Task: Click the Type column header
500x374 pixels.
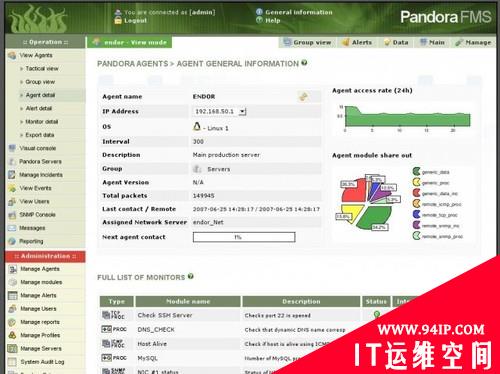Action: [117, 301]
